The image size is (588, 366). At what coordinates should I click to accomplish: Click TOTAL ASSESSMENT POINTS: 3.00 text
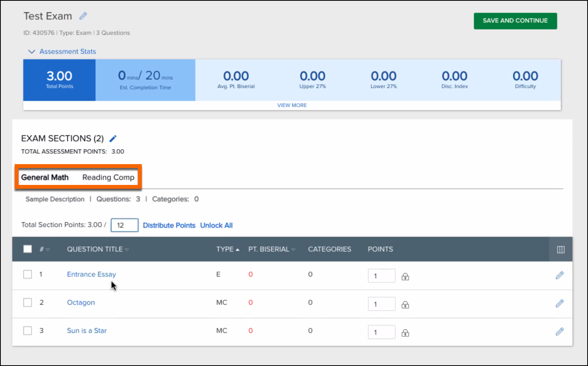72,151
